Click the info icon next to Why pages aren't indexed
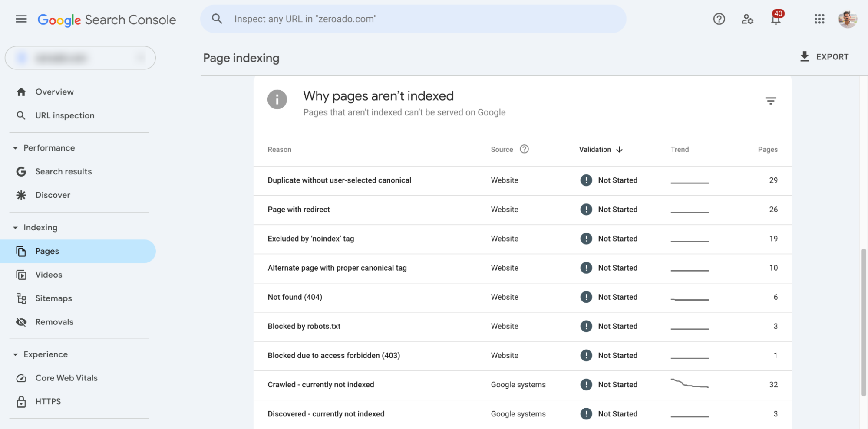This screenshot has height=429, width=868. (277, 99)
